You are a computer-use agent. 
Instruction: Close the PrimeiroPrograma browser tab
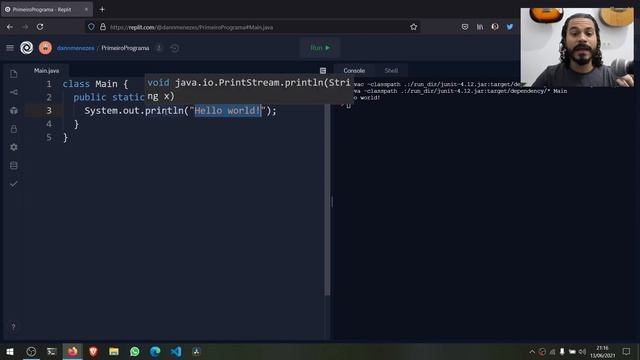(x=86, y=9)
